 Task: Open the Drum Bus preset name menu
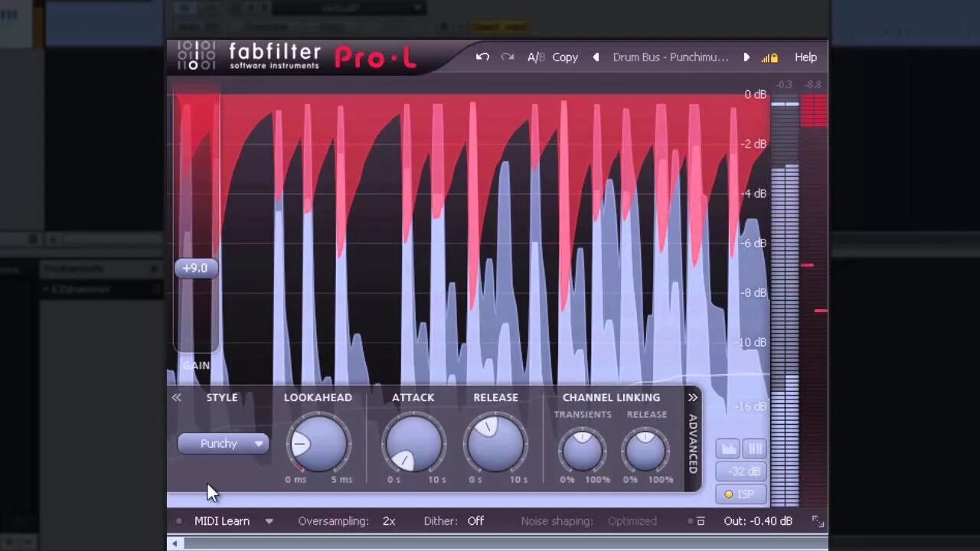(671, 57)
